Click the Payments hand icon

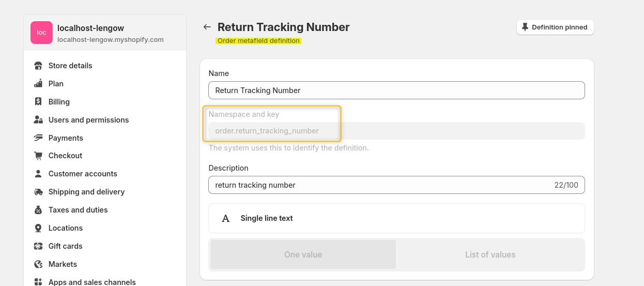38,138
